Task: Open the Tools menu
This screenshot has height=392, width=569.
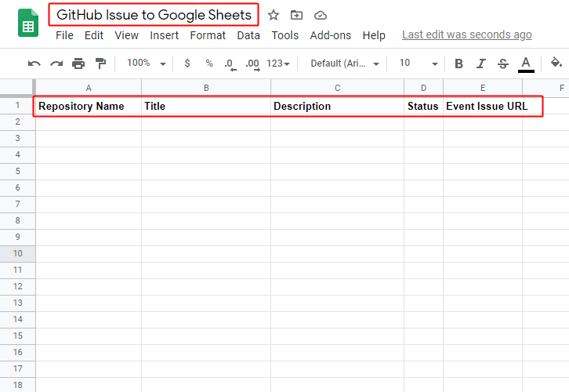Action: (x=284, y=35)
